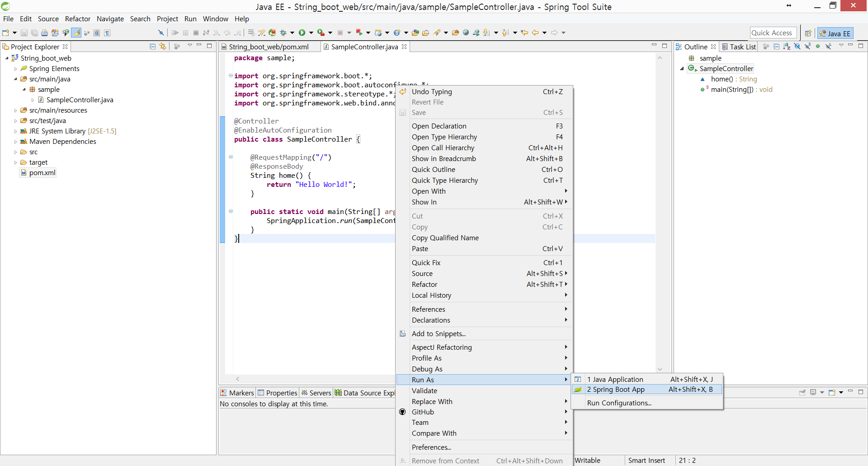Image resolution: width=868 pixels, height=466 pixels.
Task: Click the Java EE perspective button
Action: pos(835,33)
